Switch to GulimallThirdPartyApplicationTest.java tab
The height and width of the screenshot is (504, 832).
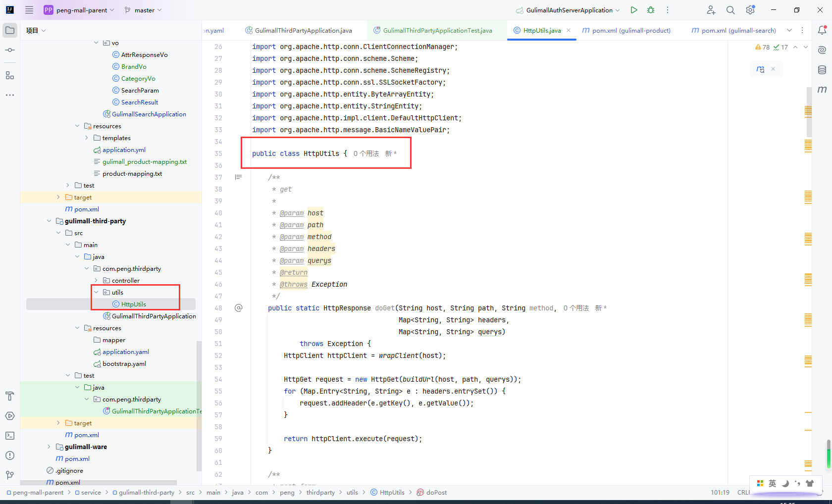433,30
